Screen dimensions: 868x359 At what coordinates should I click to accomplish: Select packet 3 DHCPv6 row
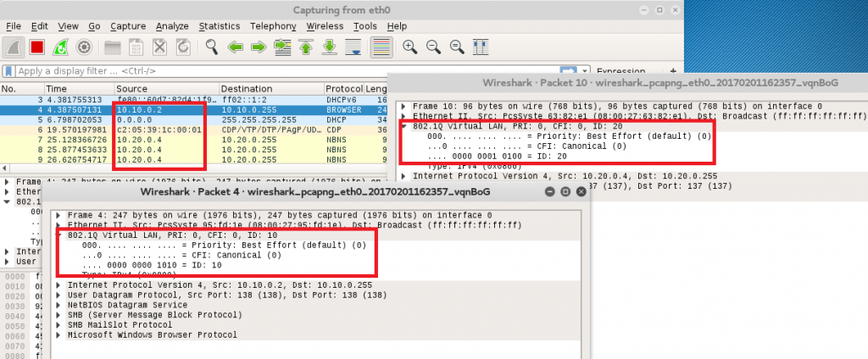tap(194, 100)
